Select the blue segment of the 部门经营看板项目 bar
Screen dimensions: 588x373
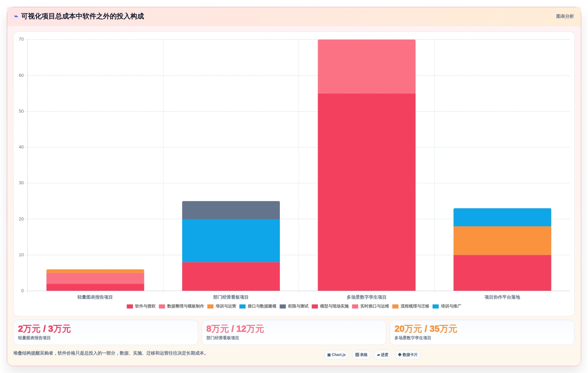pos(231,241)
